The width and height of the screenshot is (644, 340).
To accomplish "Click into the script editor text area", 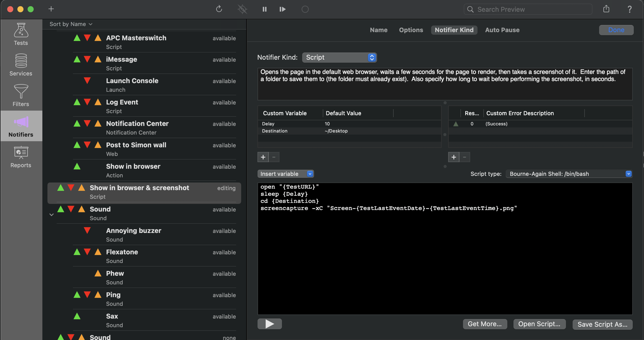I will pyautogui.click(x=445, y=249).
